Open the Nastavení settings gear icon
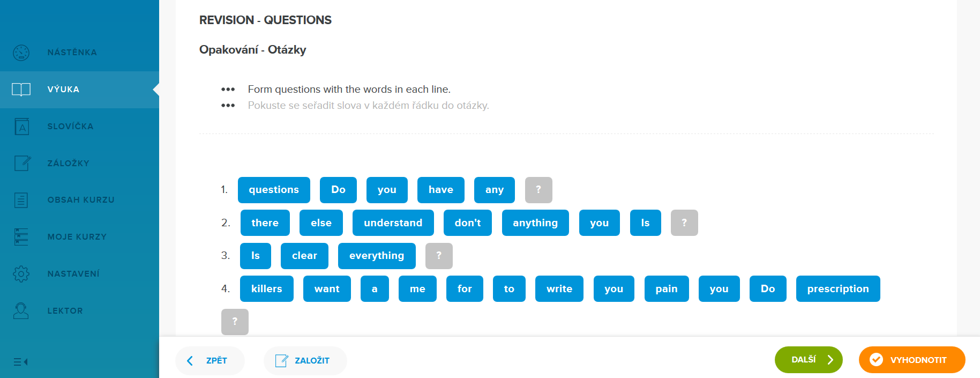 pos(21,273)
